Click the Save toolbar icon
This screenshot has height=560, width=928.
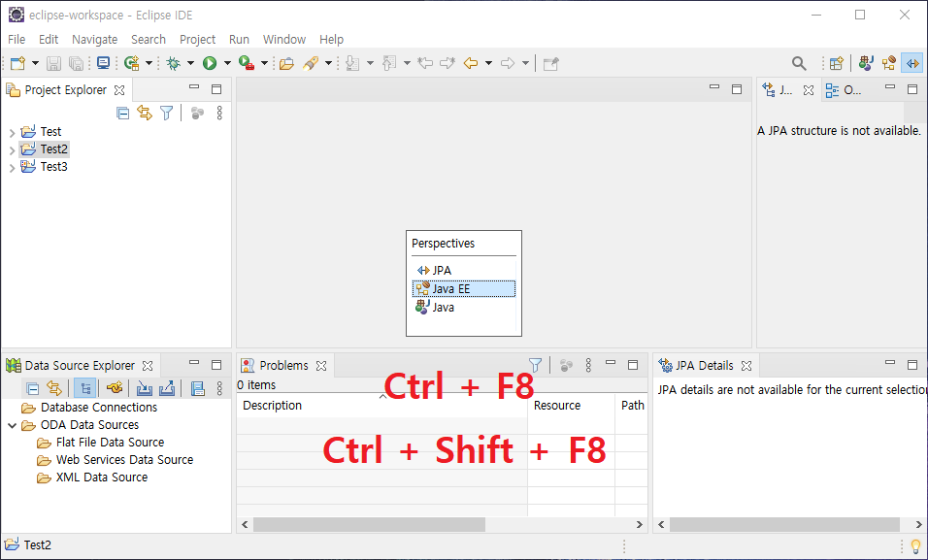(53, 63)
